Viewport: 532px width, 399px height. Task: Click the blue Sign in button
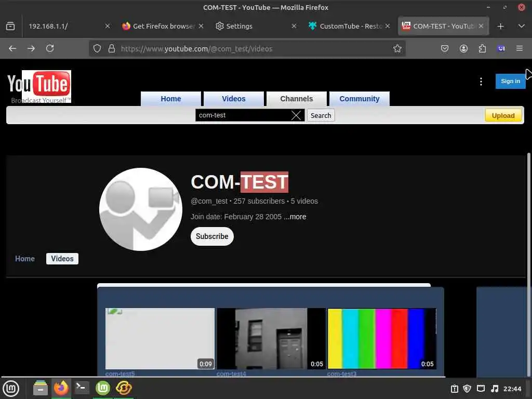pos(510,82)
